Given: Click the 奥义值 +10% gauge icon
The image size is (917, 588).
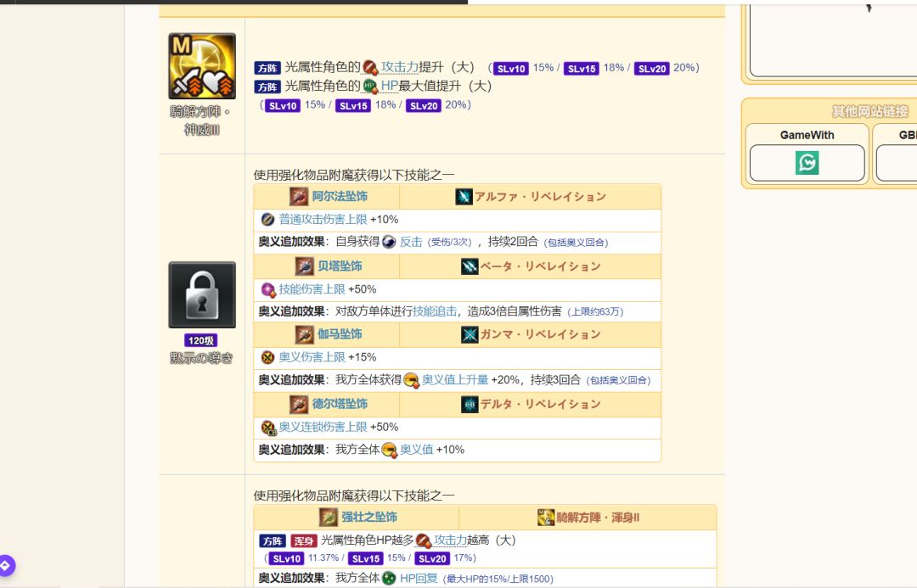Looking at the screenshot, I should tap(390, 450).
